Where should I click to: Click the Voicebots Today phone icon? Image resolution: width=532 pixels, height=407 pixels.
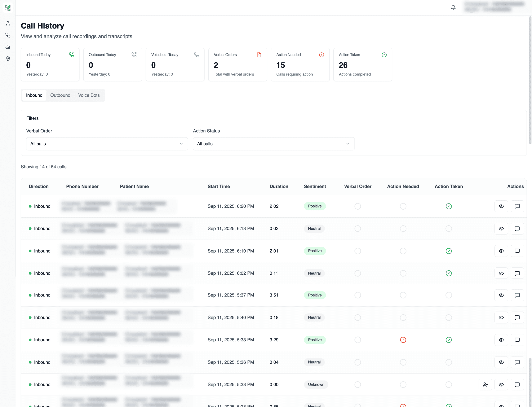tap(196, 55)
